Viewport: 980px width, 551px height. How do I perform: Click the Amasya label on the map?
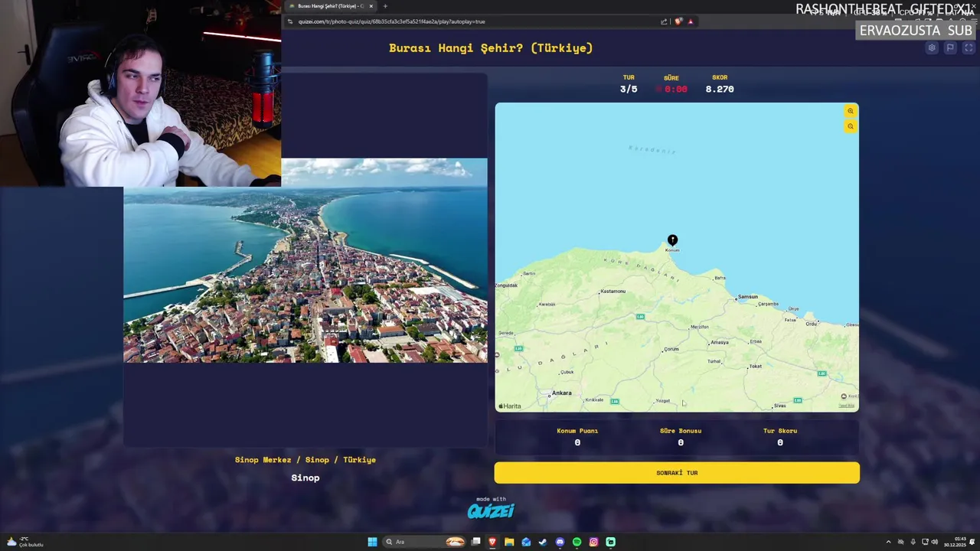click(x=720, y=343)
